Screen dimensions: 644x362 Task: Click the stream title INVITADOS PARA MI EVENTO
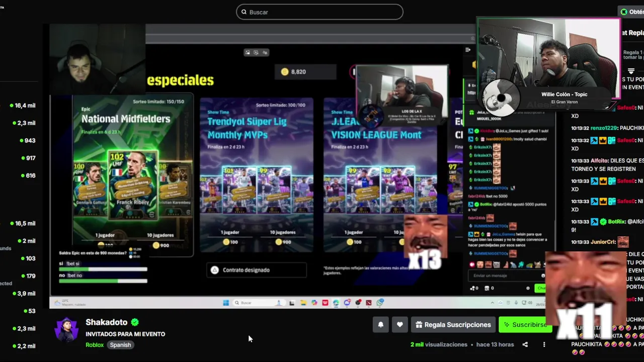[125, 334]
